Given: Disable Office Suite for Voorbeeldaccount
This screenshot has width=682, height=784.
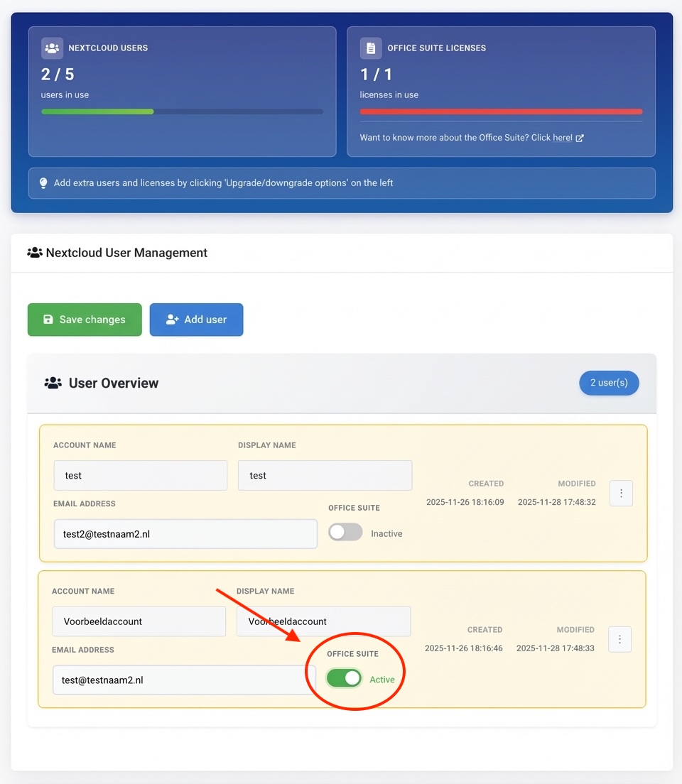Looking at the screenshot, I should click(345, 678).
